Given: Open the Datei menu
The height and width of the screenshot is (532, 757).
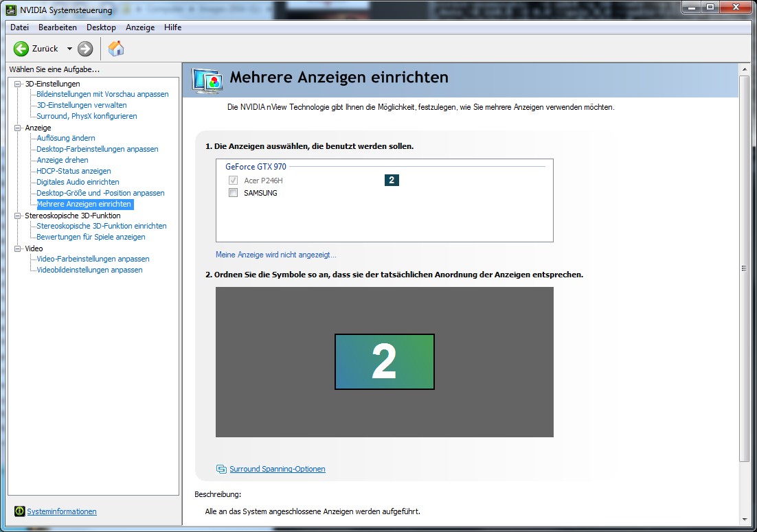Looking at the screenshot, I should [19, 27].
